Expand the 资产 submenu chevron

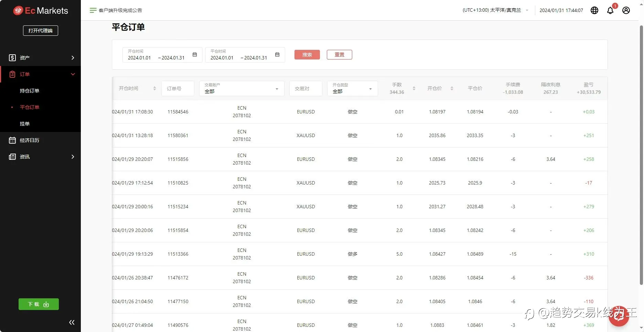pos(73,58)
